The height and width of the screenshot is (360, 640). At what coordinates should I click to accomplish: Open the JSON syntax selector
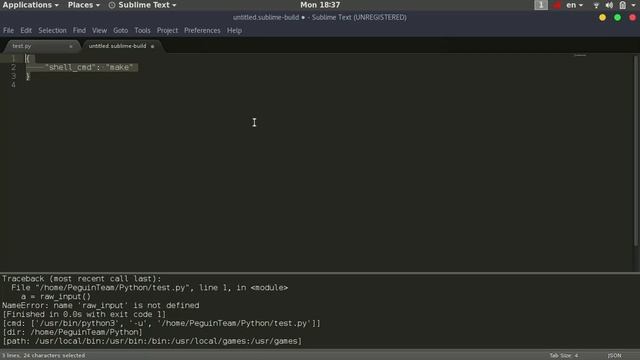(x=614, y=356)
